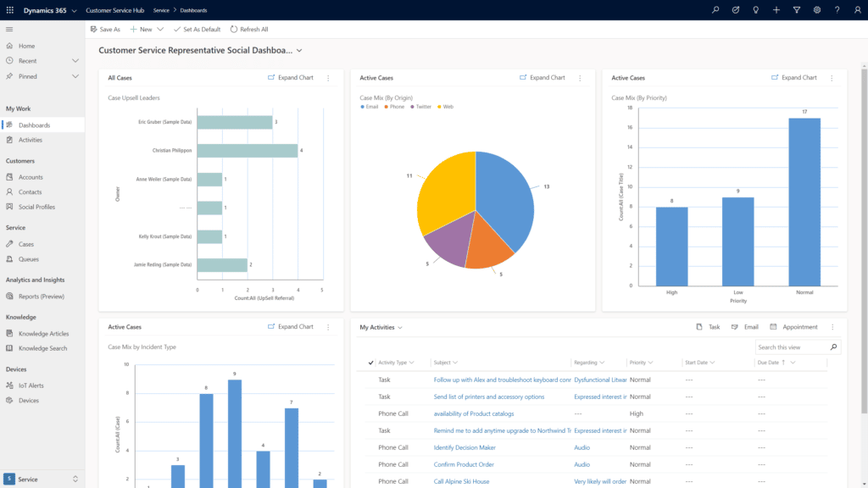Open 'Send list of printers and accessory options'

click(489, 396)
